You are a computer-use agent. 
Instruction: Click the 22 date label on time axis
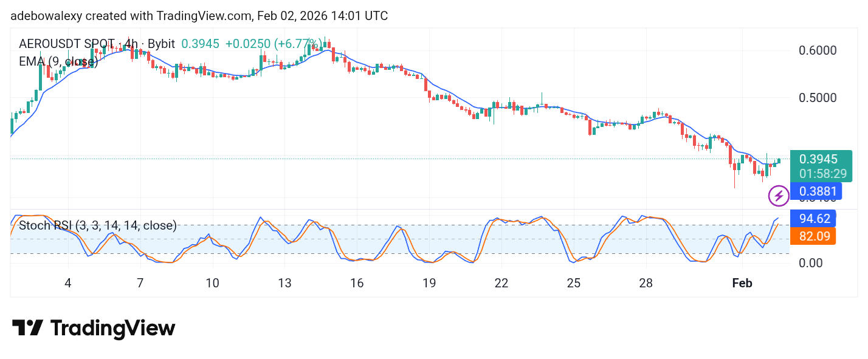[501, 283]
